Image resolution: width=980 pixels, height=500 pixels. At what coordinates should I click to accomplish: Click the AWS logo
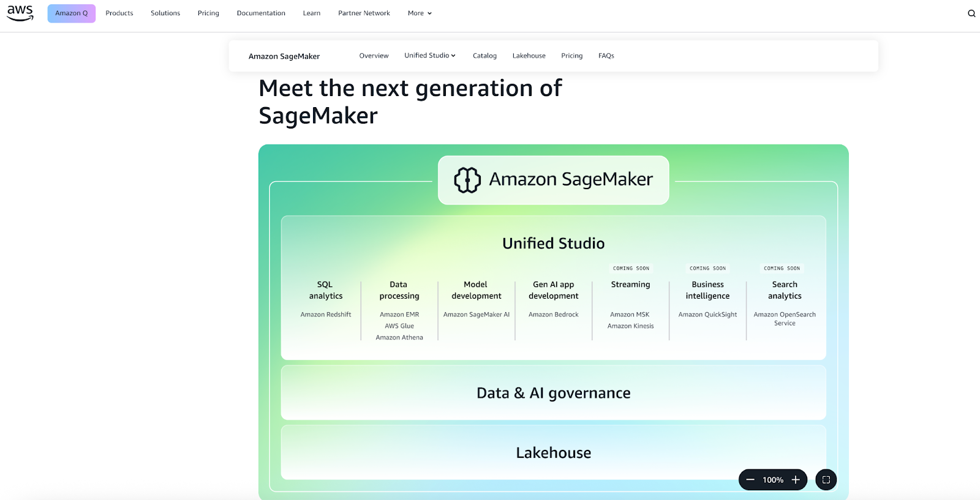20,13
